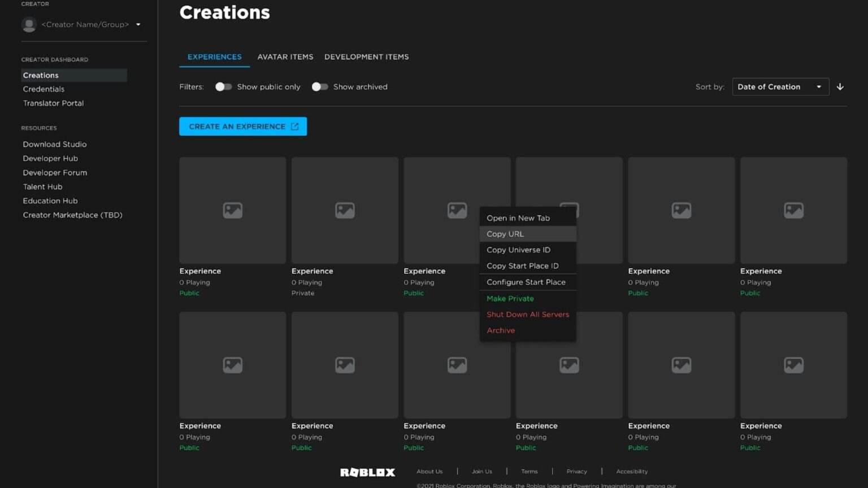Turn on the Show archived toggle

click(320, 86)
